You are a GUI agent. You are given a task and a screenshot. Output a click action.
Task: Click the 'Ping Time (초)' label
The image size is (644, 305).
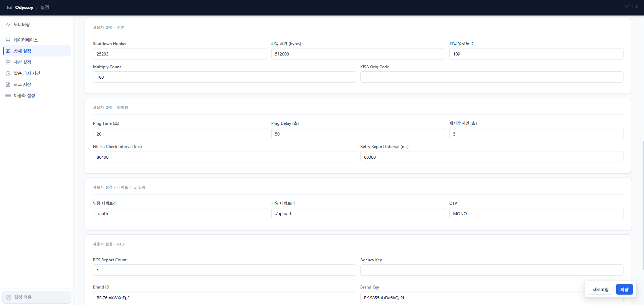coord(106,123)
